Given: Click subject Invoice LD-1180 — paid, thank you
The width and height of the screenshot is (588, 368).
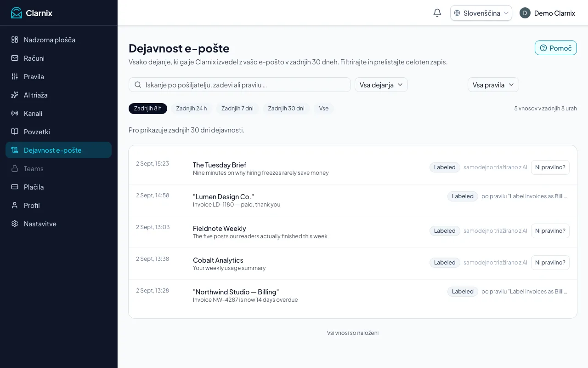Looking at the screenshot, I should 237,205.
